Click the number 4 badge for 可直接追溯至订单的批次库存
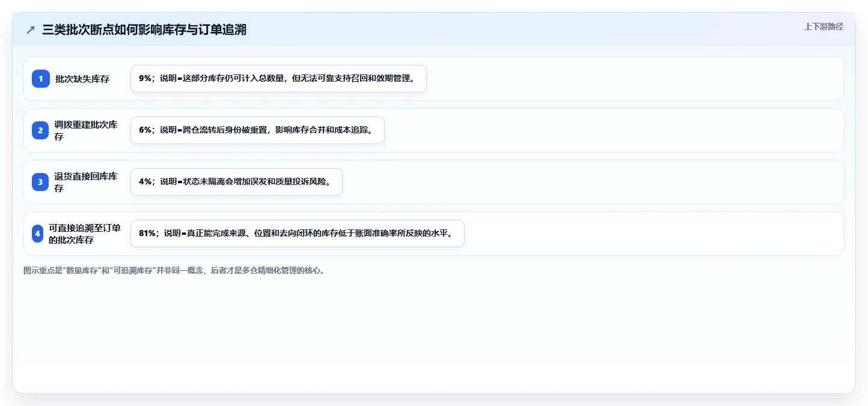Viewport: 868px width, 406px height. coord(38,234)
